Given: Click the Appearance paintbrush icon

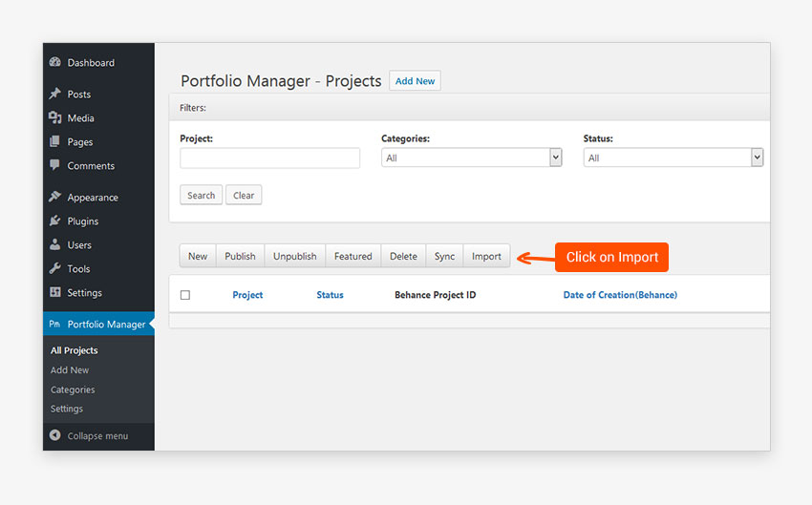Looking at the screenshot, I should [54, 198].
